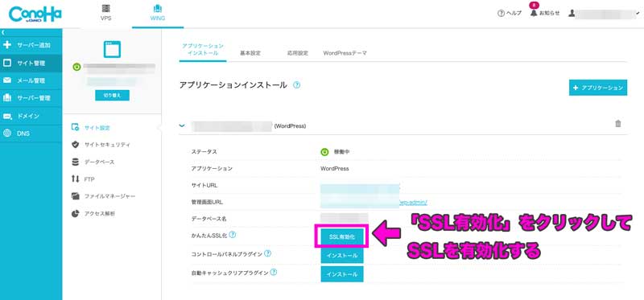Viewport: 644px width, 300px height.
Task: Select アプリケーションインストール tab
Action: [203, 50]
